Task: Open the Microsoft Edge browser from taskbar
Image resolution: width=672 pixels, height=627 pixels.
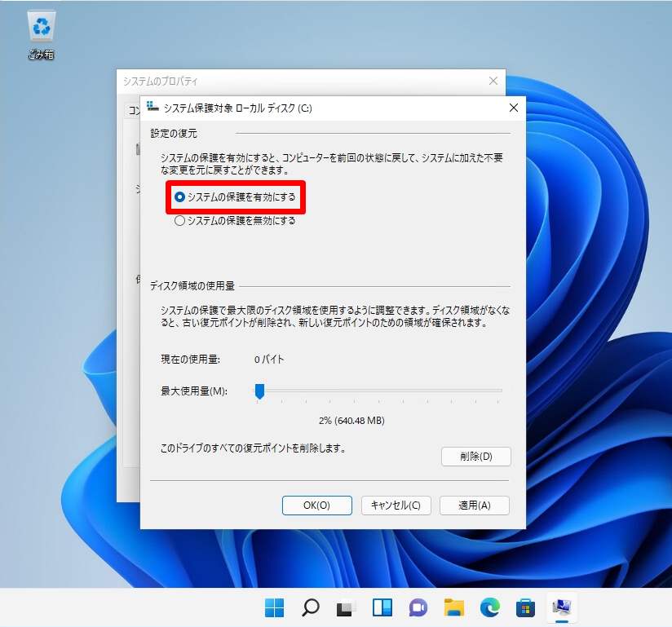Action: tap(489, 608)
